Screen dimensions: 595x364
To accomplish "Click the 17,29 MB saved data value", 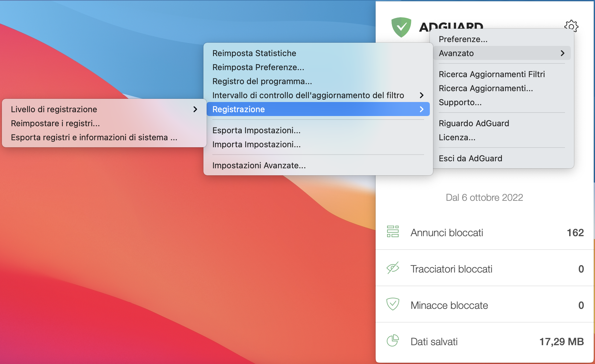I will (562, 342).
